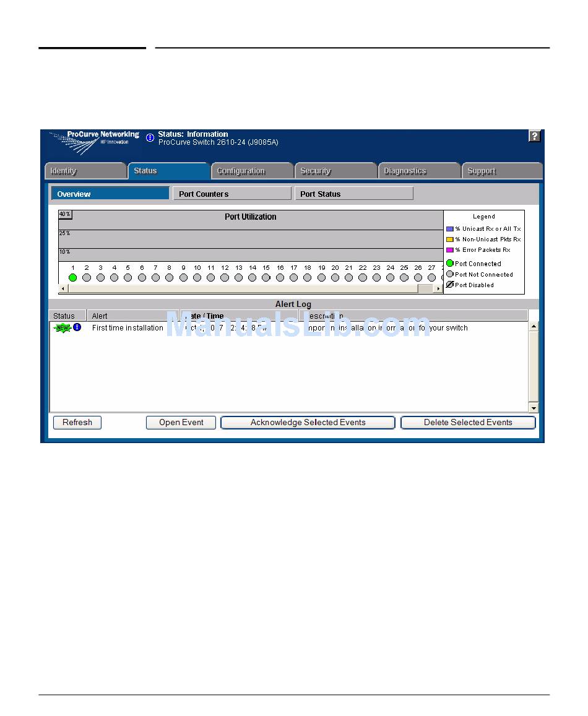Open the Identity tab

click(x=85, y=171)
